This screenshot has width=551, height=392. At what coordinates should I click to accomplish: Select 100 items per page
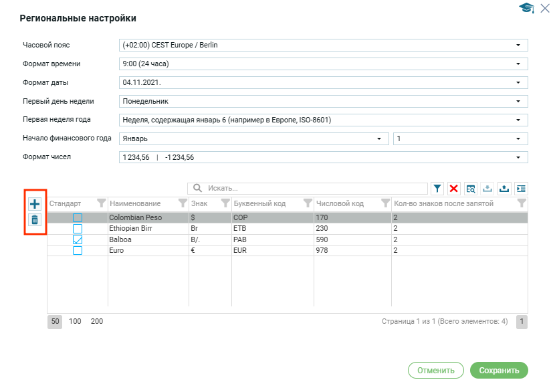pos(75,322)
